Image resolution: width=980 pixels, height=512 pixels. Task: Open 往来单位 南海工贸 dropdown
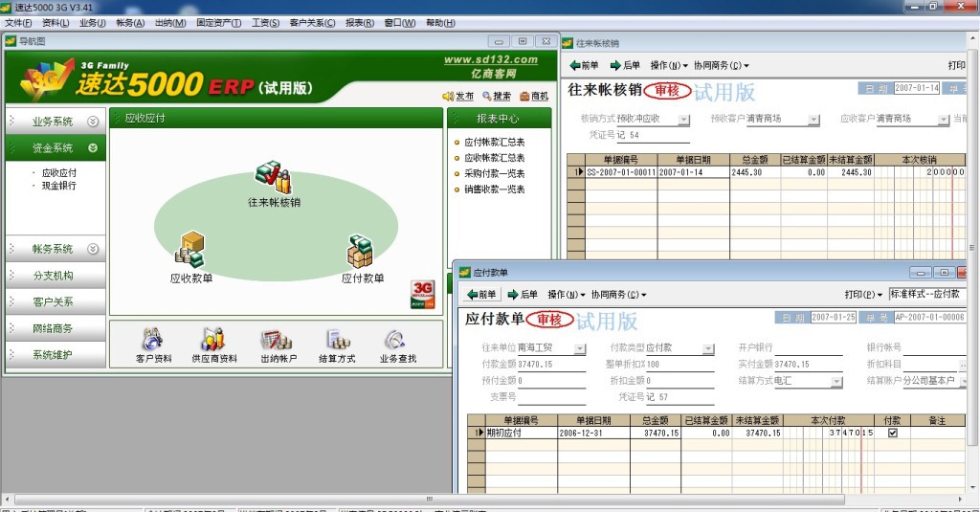(580, 348)
